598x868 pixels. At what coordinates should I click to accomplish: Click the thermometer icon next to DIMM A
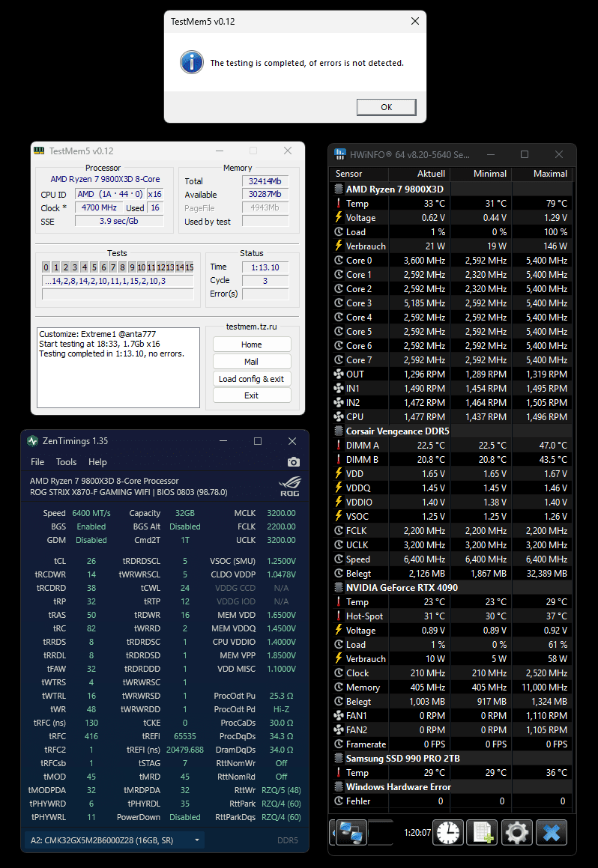pyautogui.click(x=339, y=445)
